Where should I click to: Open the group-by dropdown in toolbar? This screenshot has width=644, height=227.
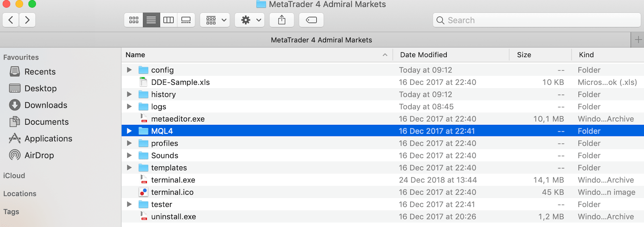[x=215, y=20]
